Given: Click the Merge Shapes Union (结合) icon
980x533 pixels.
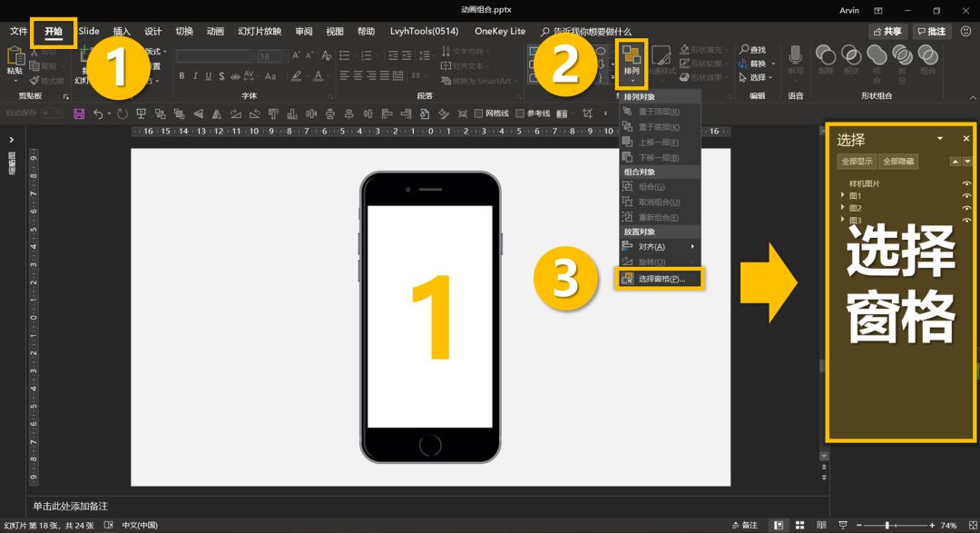Looking at the screenshot, I should [x=877, y=56].
